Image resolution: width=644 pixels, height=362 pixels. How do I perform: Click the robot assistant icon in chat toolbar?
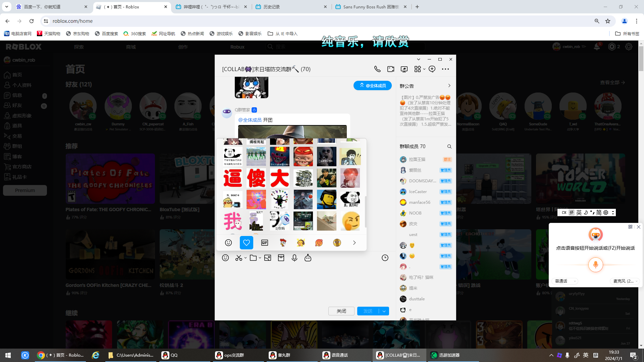click(308, 258)
